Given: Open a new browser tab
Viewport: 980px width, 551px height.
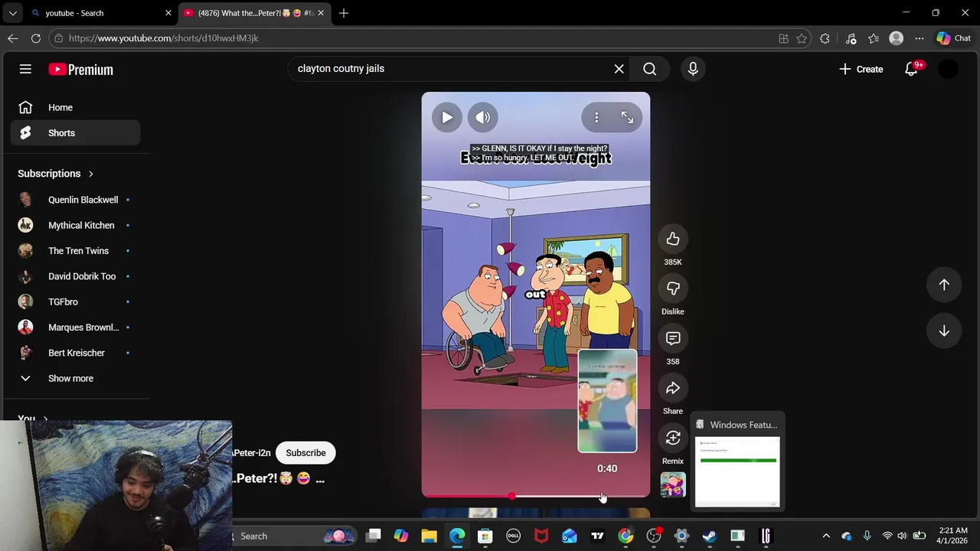Looking at the screenshot, I should pos(344,13).
